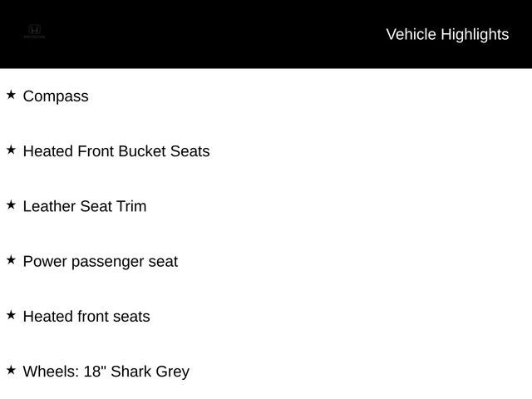Click the Heated front seats text
The image size is (532, 399).
[86, 317]
